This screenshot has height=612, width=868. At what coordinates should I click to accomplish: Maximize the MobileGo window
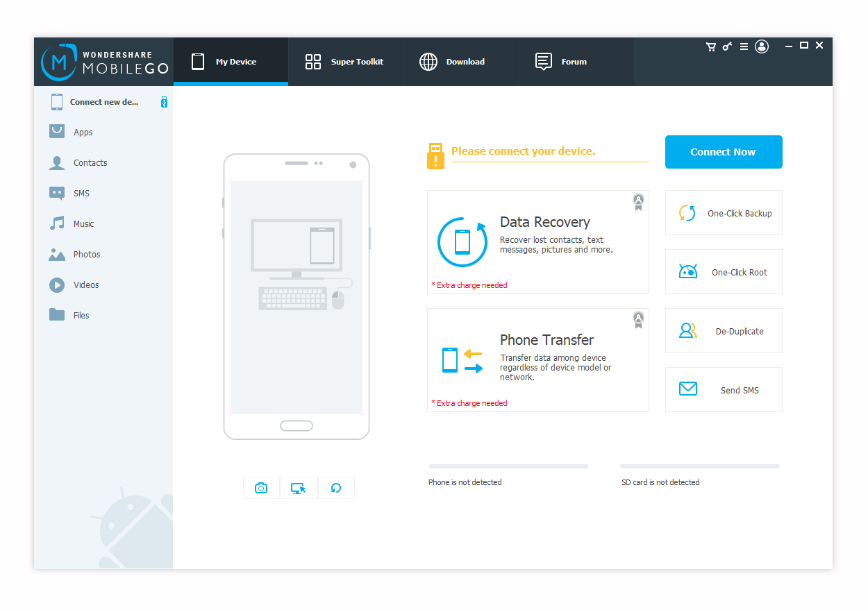[x=804, y=46]
